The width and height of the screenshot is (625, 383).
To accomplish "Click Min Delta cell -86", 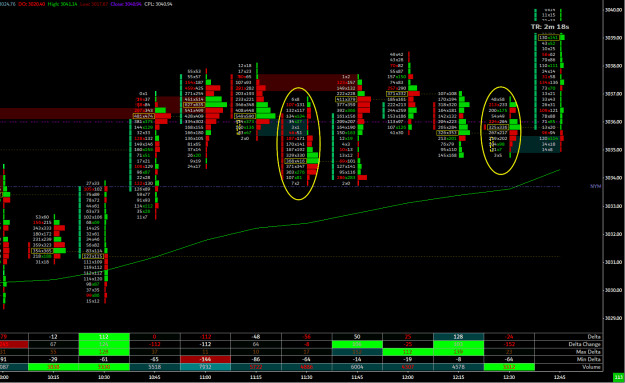I will 256,359.
